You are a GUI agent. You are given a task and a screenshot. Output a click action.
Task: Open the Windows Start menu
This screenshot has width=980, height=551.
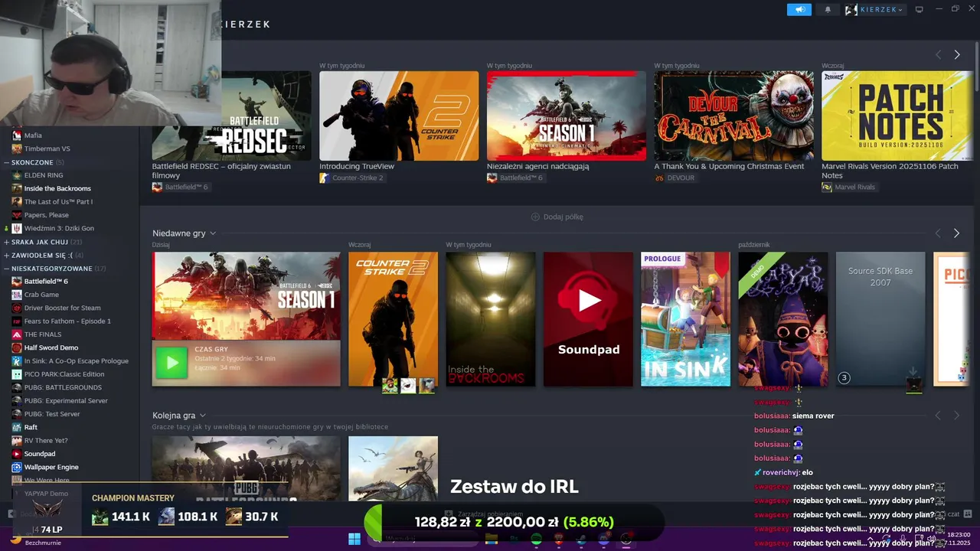[x=354, y=539]
